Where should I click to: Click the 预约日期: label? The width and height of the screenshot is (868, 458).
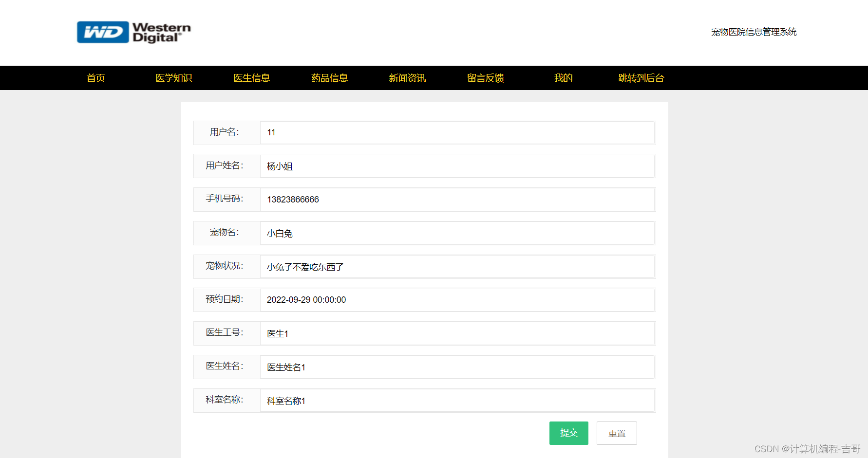225,299
